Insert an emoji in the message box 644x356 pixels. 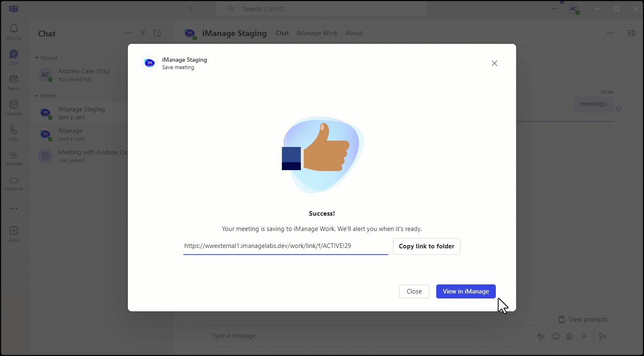click(555, 336)
